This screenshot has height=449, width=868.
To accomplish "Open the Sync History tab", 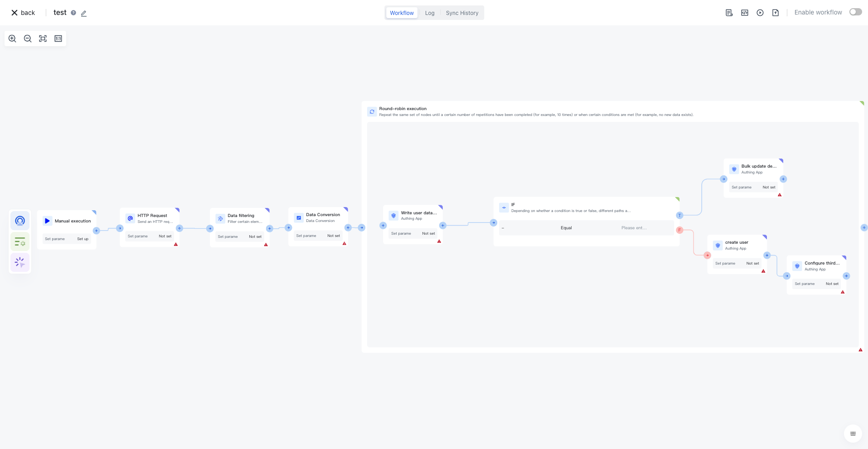I will coord(462,13).
